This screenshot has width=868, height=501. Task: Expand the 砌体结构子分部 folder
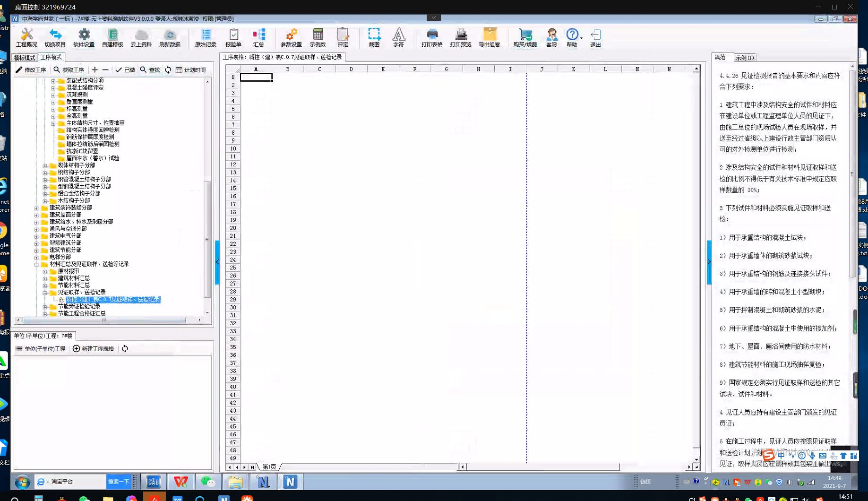[x=45, y=166]
